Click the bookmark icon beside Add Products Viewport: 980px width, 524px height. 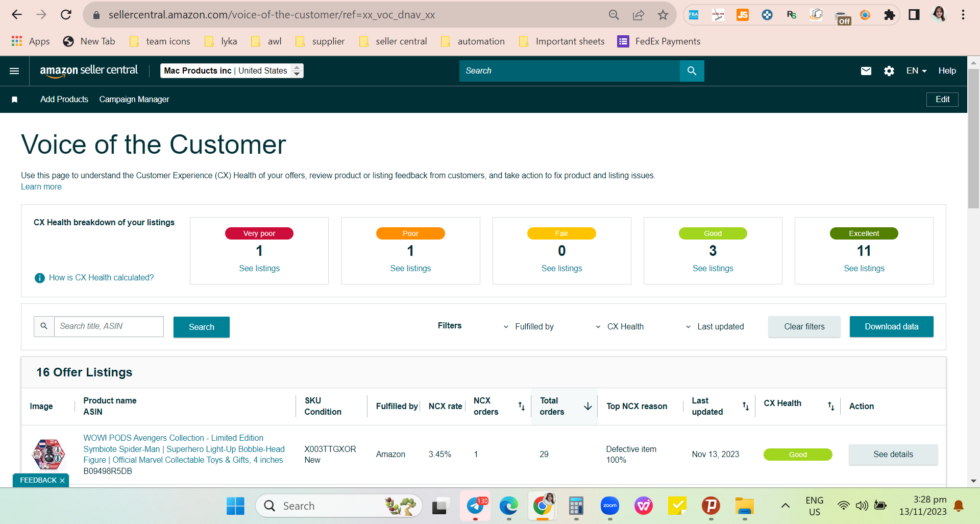coord(15,100)
